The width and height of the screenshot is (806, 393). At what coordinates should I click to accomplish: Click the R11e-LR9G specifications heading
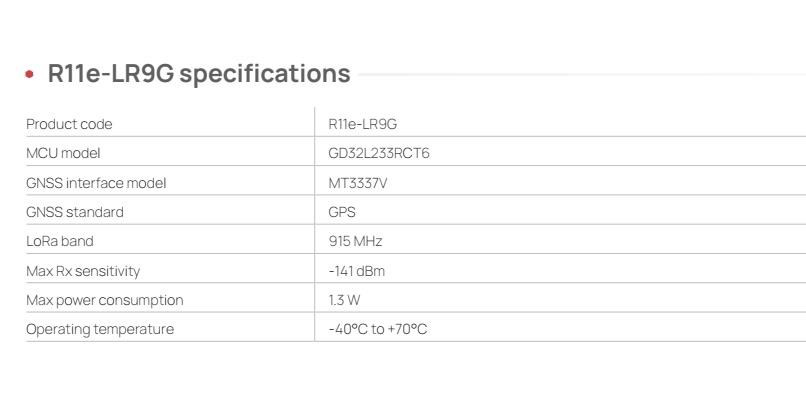point(199,73)
